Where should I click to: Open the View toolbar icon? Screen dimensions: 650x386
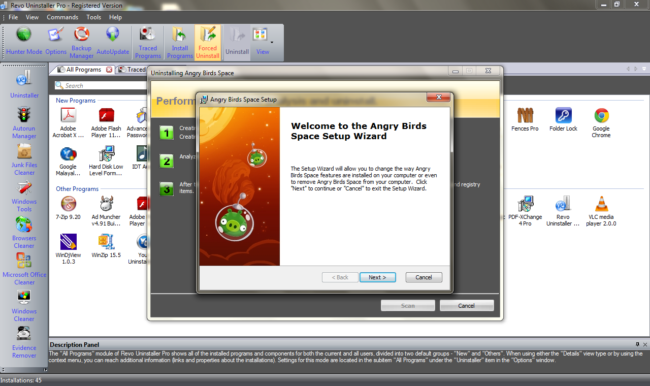point(261,41)
